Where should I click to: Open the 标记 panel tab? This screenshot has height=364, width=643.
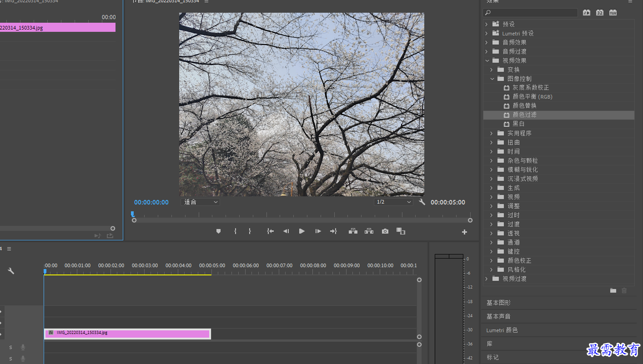tap(492, 358)
